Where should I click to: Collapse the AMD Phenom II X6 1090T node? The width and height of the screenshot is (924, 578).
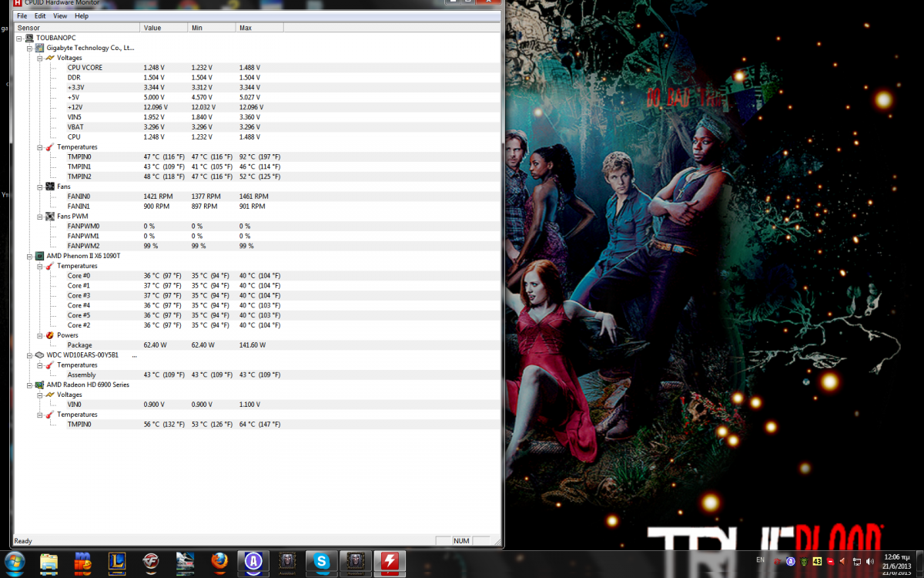coord(29,256)
